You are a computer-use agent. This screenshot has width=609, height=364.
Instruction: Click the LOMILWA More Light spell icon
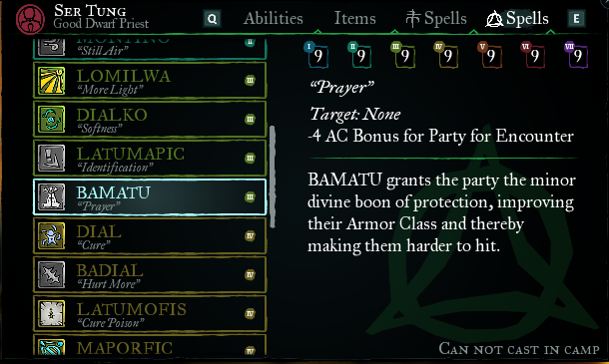click(x=51, y=81)
